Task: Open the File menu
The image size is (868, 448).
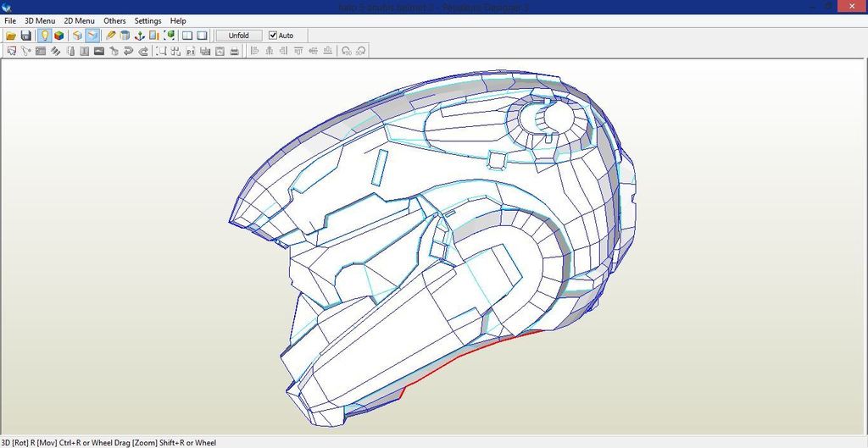Action: pos(10,20)
